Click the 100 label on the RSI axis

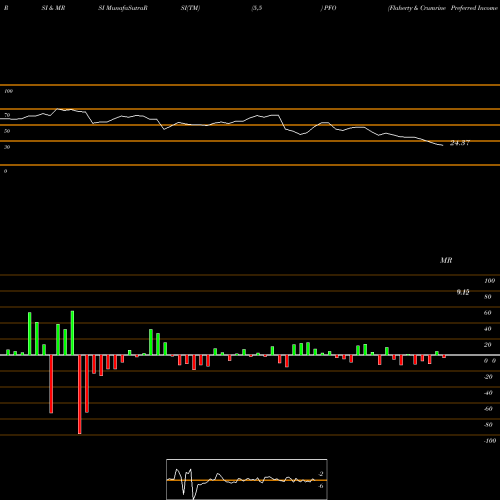[x=8, y=91]
